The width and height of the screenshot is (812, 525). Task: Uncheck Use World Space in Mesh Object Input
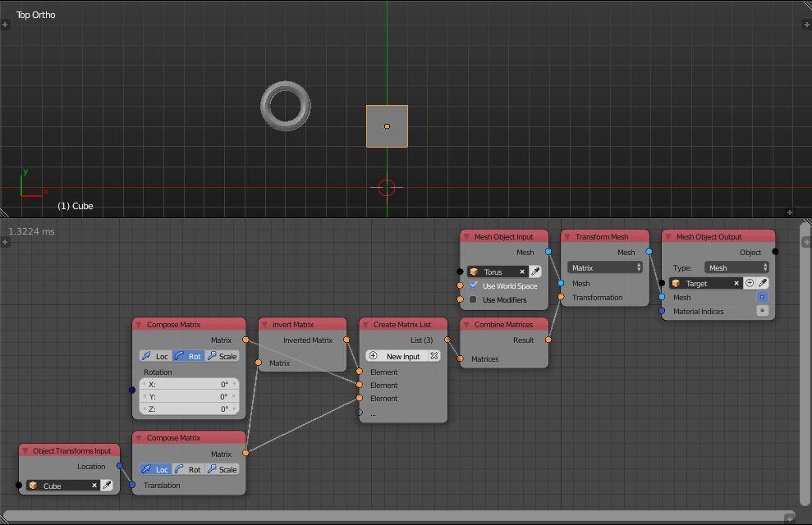click(x=473, y=286)
